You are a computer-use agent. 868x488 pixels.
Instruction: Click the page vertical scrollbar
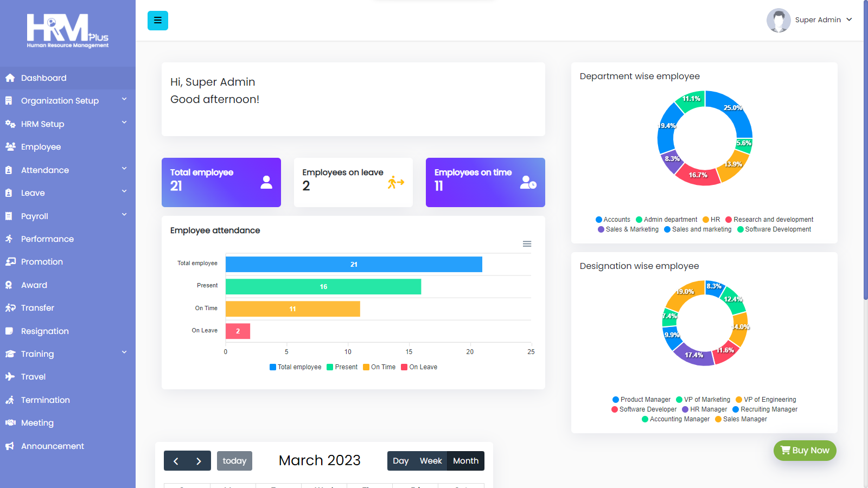click(865, 150)
